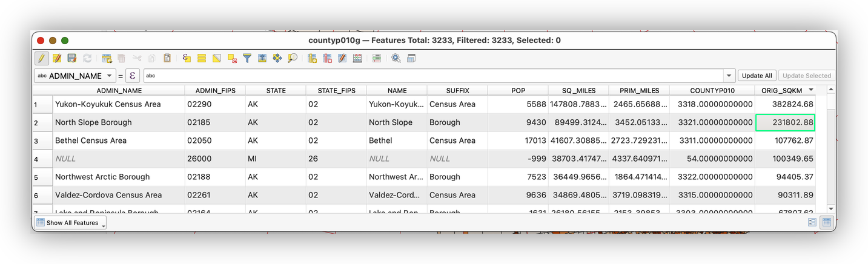This screenshot has width=868, height=264.
Task: Open filter funnel icon
Action: (x=247, y=58)
